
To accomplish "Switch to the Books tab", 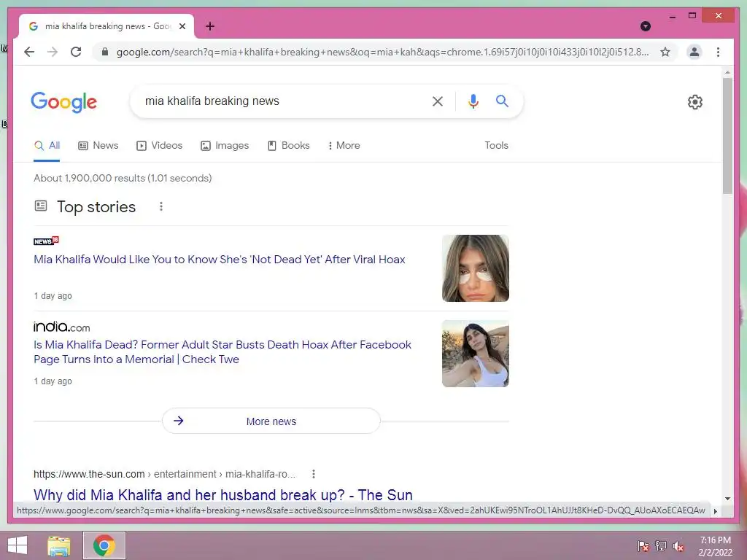I will pyautogui.click(x=288, y=145).
